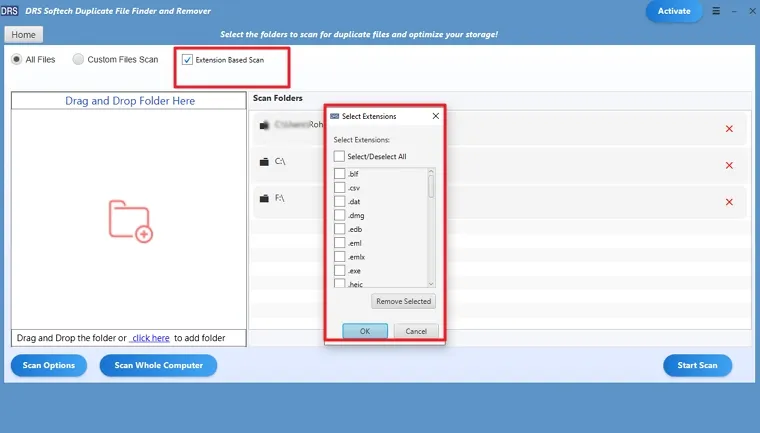Select the C:\ scan folder row

(500, 165)
